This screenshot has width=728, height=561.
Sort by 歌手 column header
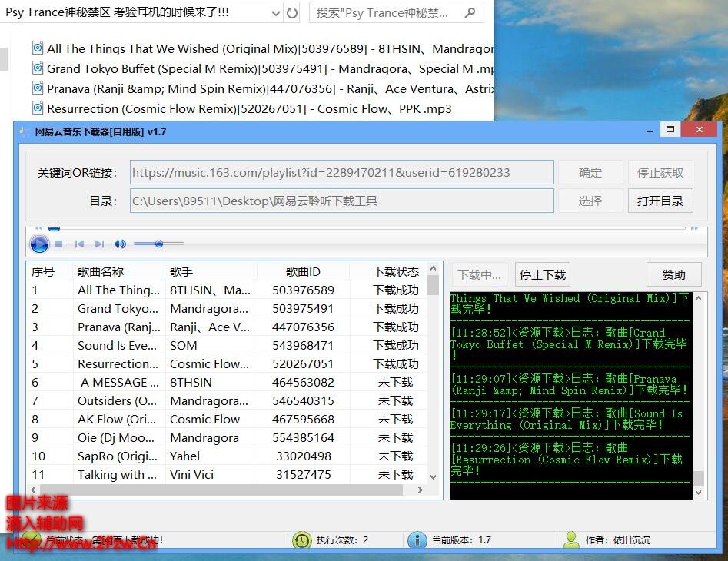click(211, 271)
